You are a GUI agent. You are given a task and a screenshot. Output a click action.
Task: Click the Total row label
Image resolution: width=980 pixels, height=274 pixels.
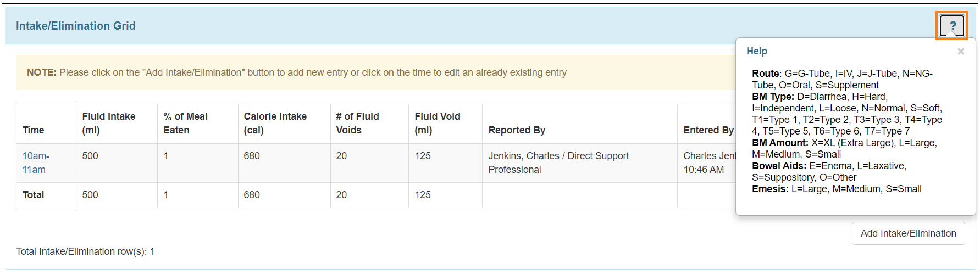point(34,195)
